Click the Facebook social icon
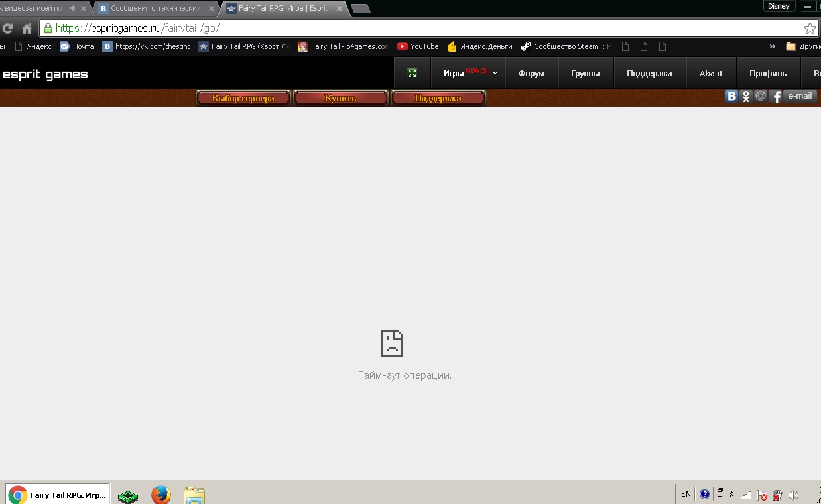The image size is (821, 504). click(x=776, y=96)
